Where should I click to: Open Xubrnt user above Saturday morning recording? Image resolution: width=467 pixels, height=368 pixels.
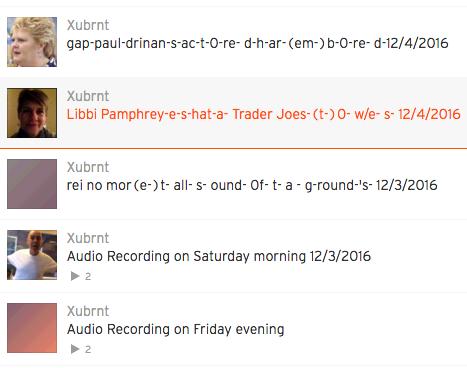point(88,238)
